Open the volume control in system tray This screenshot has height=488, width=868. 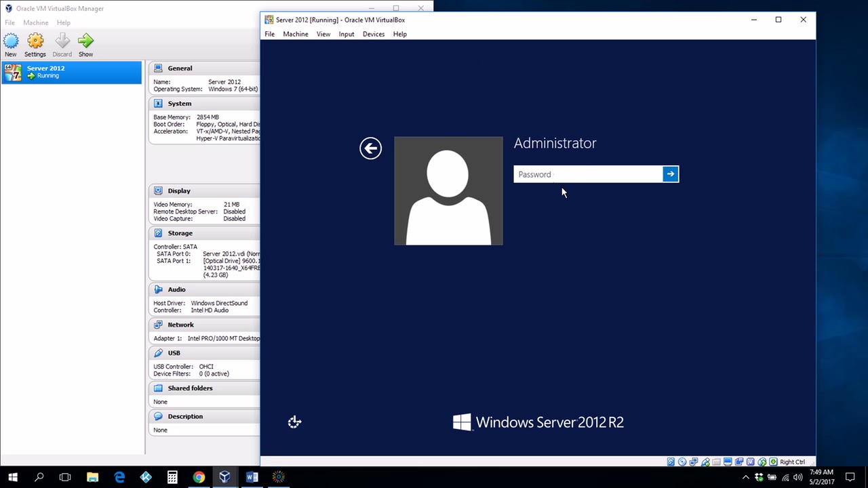797,478
